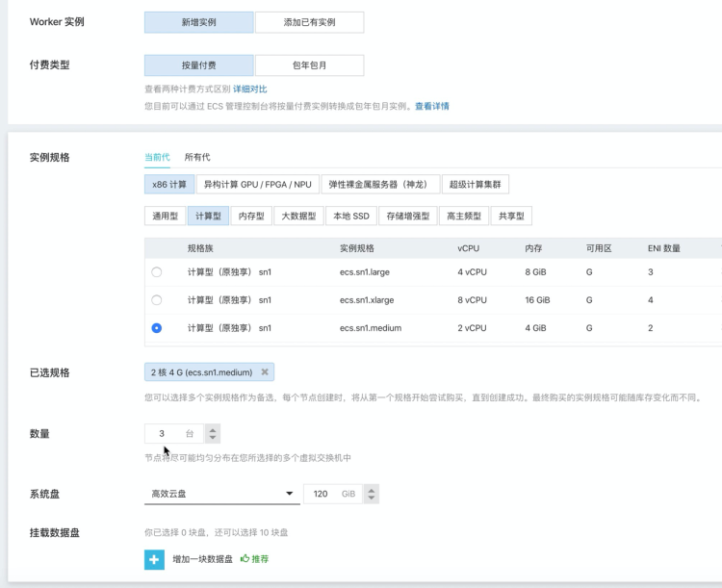Click the system disk size field 120
Image resolution: width=722 pixels, height=588 pixels.
pos(333,494)
